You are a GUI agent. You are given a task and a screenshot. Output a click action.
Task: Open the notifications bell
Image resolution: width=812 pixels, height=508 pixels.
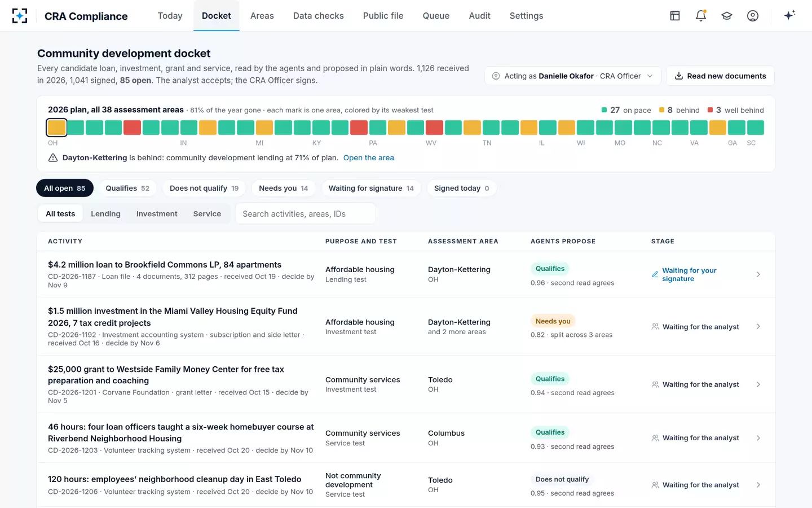coord(701,16)
